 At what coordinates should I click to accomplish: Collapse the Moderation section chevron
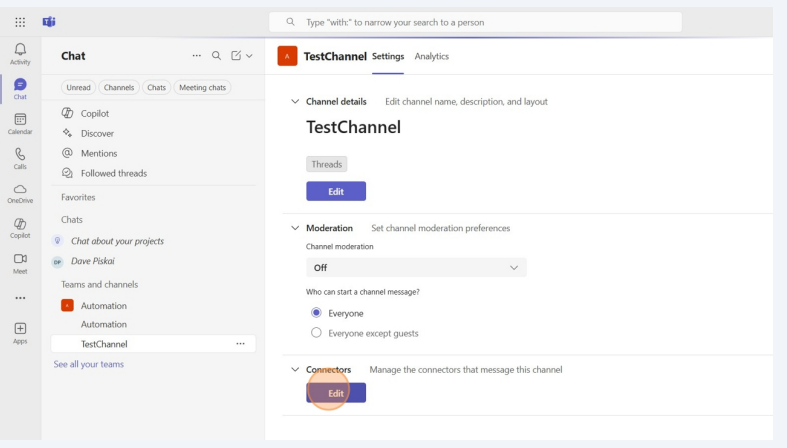pyautogui.click(x=294, y=228)
